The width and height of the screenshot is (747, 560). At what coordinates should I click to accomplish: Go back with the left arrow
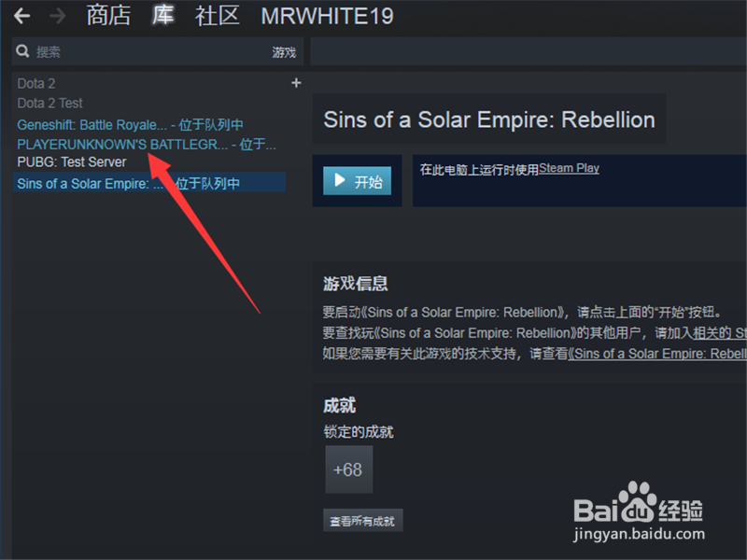click(x=21, y=16)
